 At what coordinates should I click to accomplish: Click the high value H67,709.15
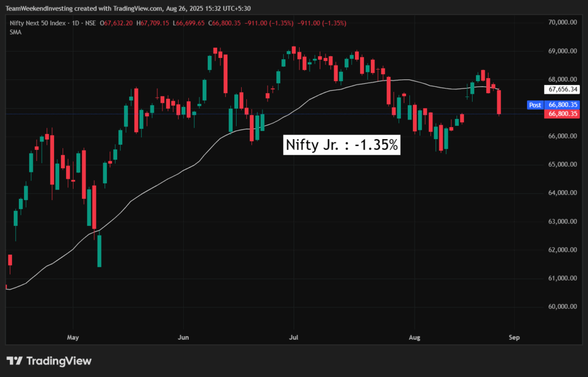click(x=153, y=24)
